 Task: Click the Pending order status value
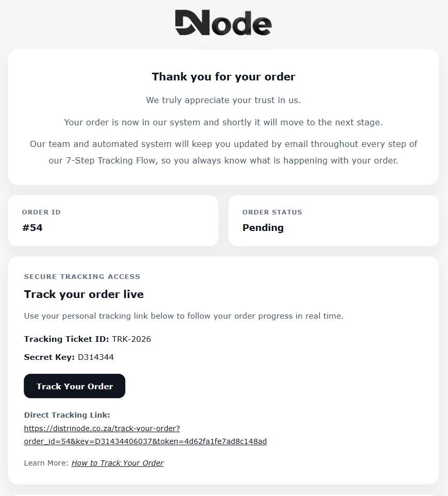(x=263, y=228)
